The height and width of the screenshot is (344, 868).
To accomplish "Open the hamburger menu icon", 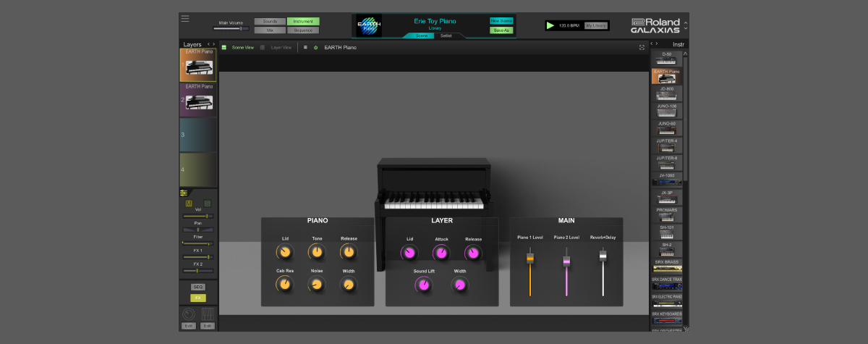I will (185, 18).
